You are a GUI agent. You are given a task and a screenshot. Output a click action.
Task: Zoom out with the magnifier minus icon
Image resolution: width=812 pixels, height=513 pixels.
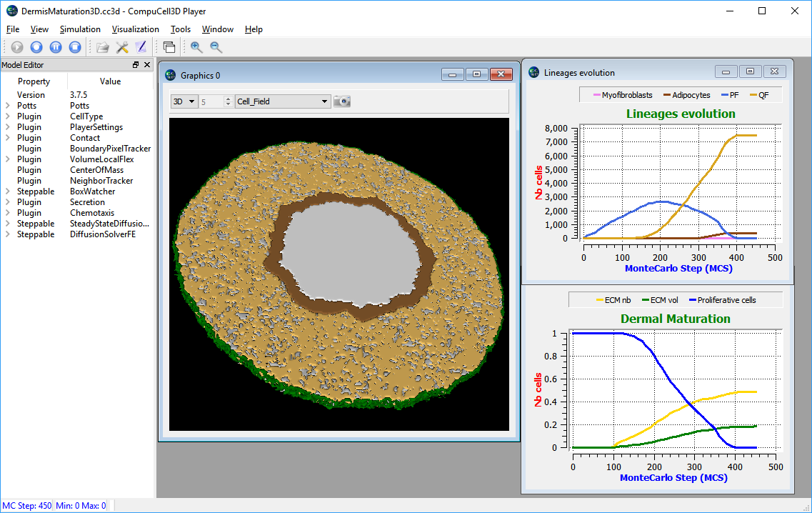point(216,47)
